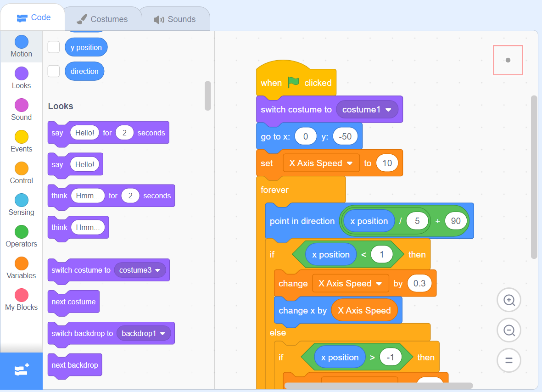Edit the 0.3 value in change X Axis Speed block
Image resolution: width=542 pixels, height=392 pixels.
click(419, 283)
